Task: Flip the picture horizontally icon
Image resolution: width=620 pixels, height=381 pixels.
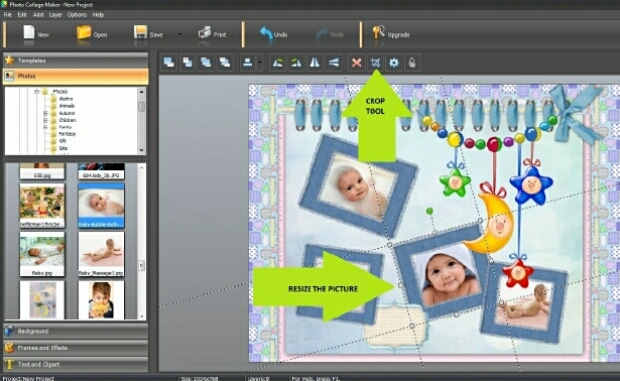Action: click(315, 62)
